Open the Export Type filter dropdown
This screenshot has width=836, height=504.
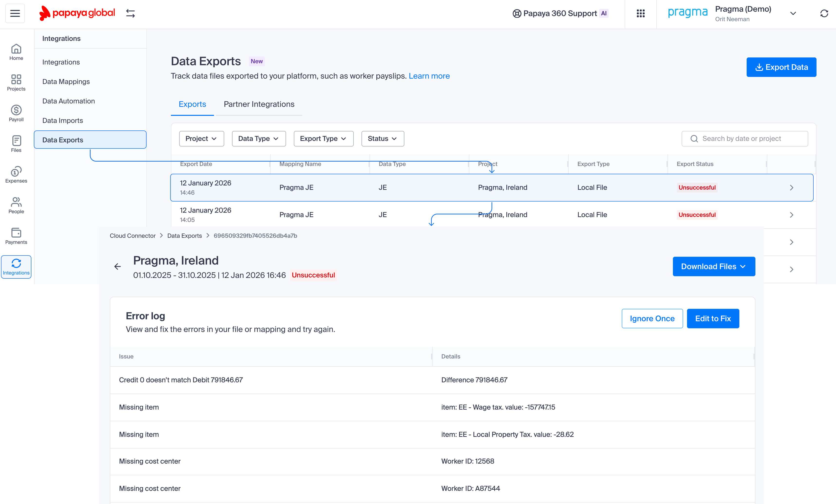[323, 139]
